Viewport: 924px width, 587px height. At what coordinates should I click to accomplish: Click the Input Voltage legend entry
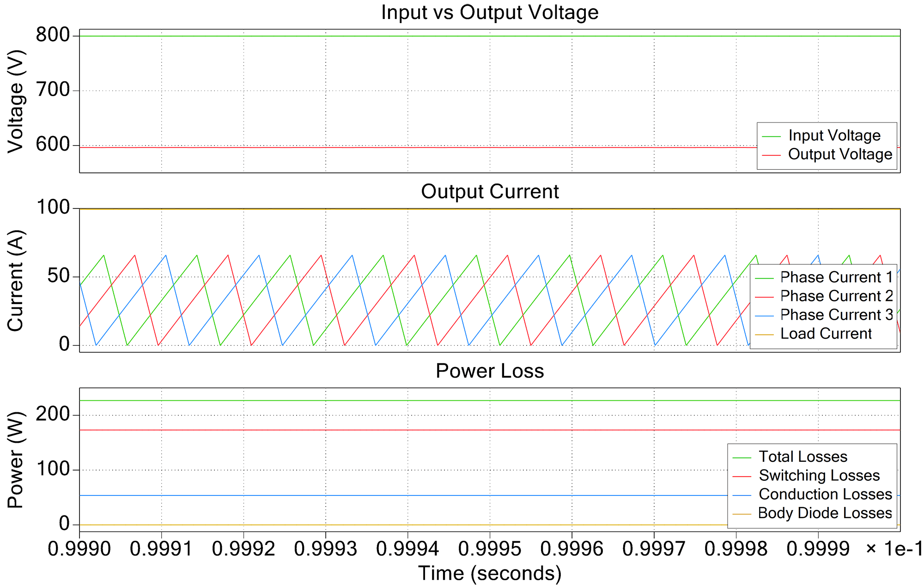(x=834, y=135)
